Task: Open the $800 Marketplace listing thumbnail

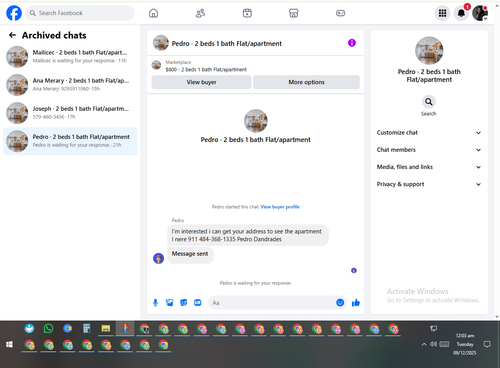Action: 156,65
